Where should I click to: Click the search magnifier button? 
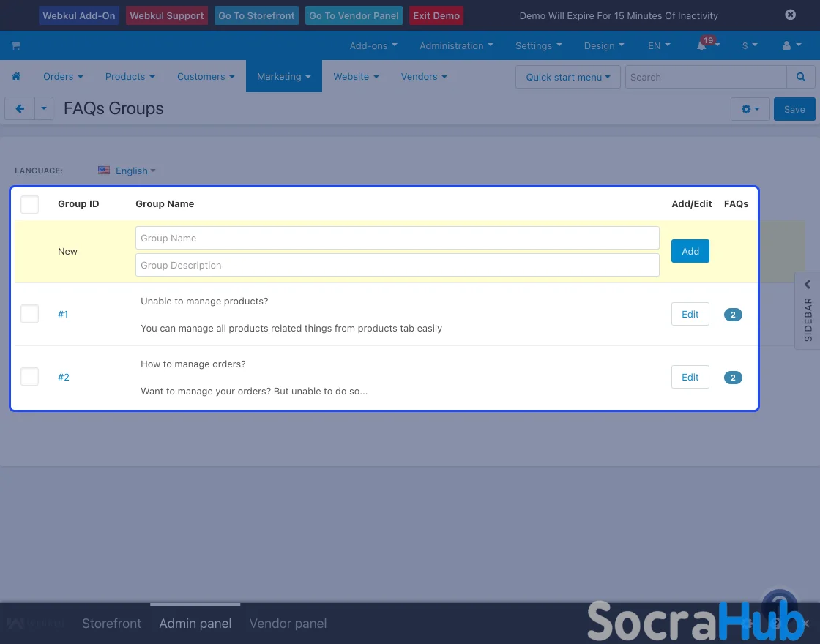click(801, 77)
